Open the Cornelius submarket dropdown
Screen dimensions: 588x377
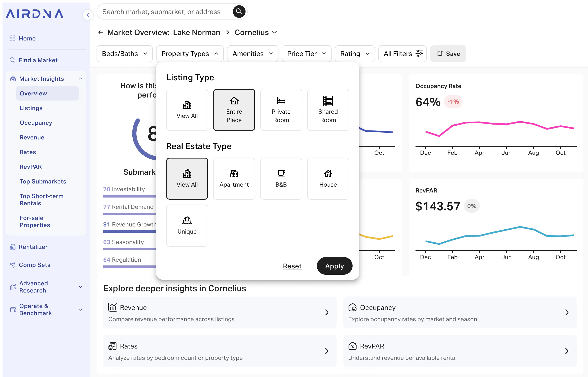pos(256,32)
